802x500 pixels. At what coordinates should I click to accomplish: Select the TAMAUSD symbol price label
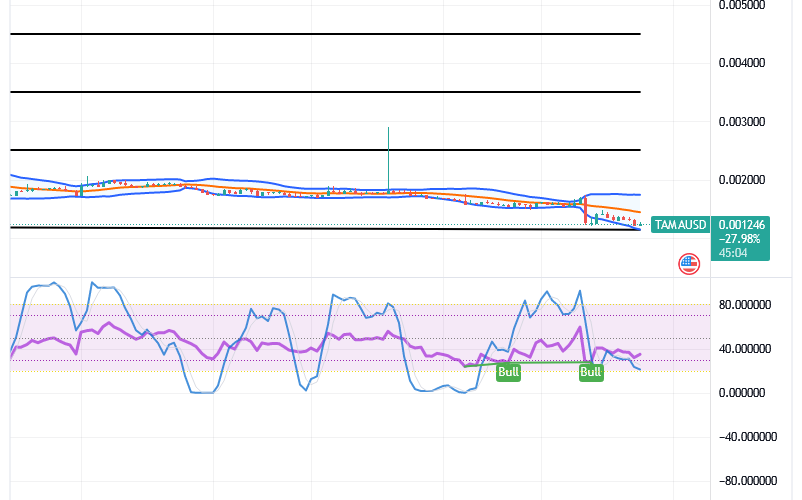(680, 225)
